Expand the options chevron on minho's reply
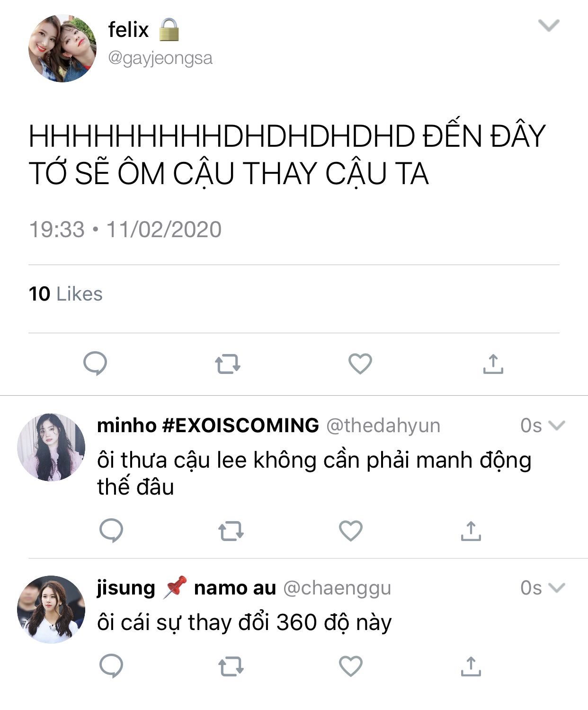This screenshot has width=588, height=710. pos(557,426)
